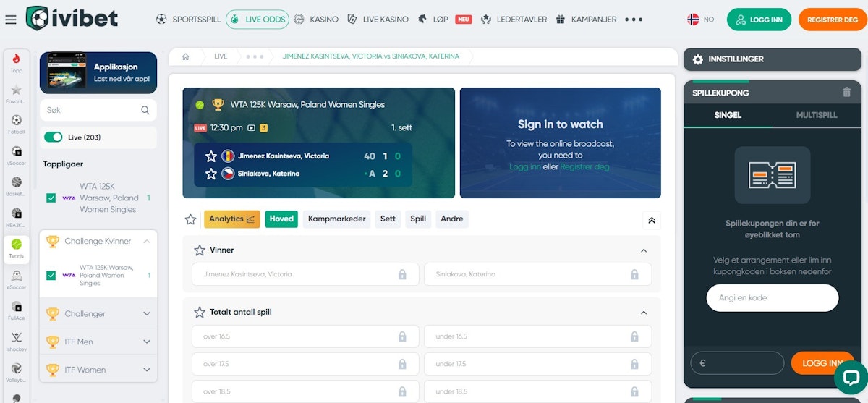This screenshot has width=868, height=403.
Task: Click the Angi en kode field
Action: [773, 297]
